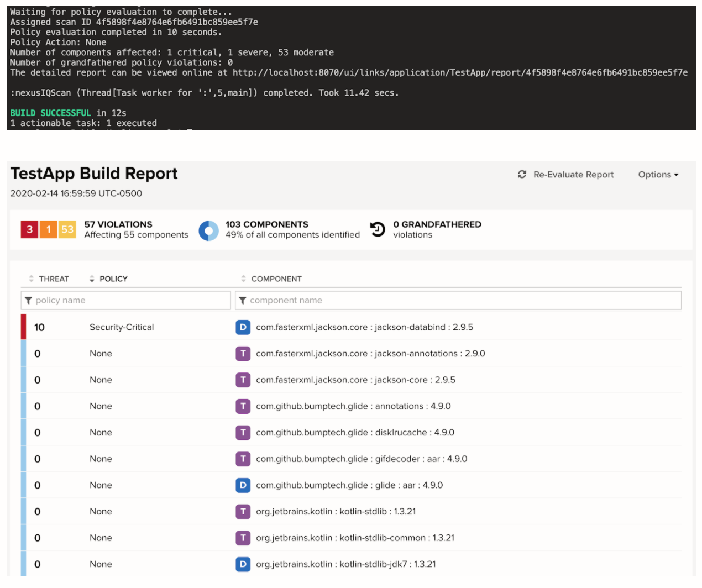702x588 pixels.
Task: Open the Options dropdown menu
Action: 658,175
